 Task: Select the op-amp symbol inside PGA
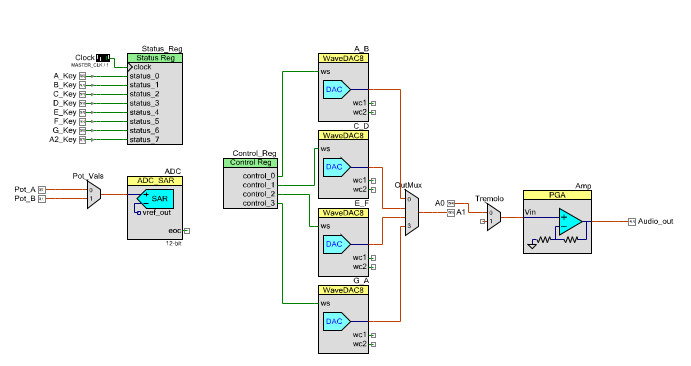click(x=570, y=222)
